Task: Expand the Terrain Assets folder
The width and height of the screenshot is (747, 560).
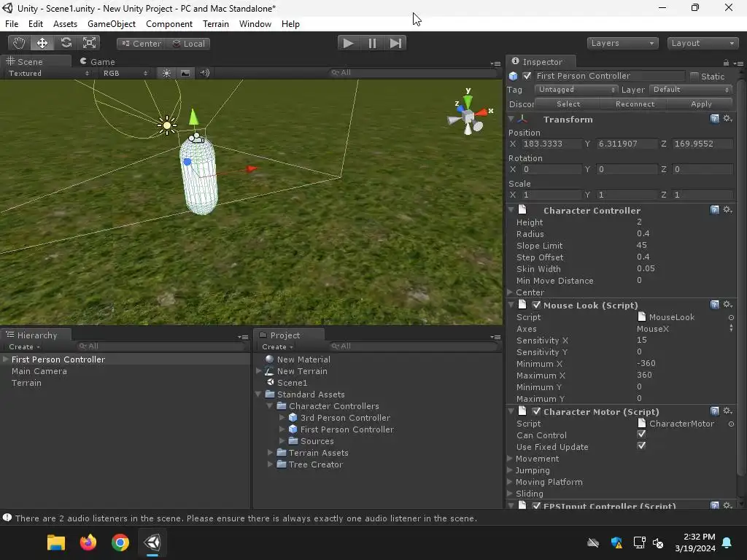Action: (x=270, y=452)
